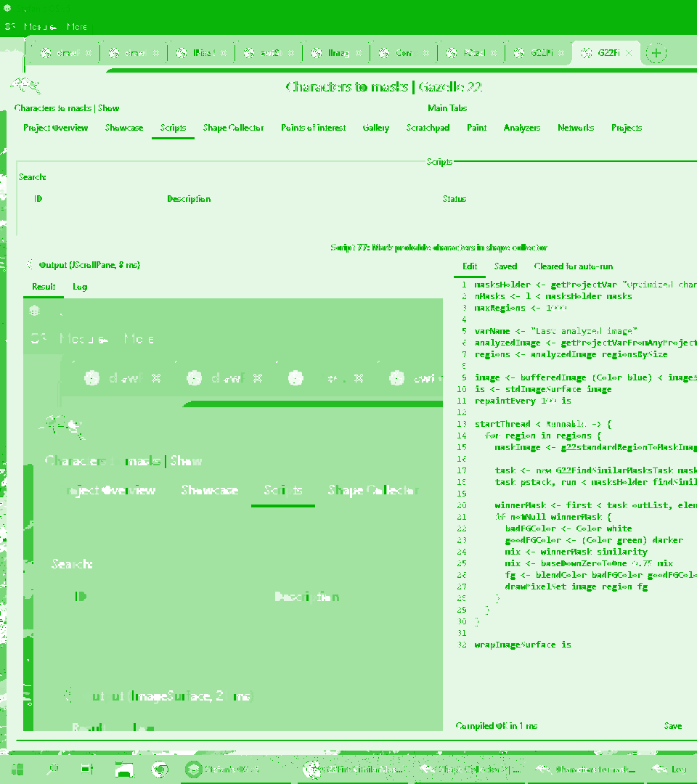This screenshot has height=784, width=697.
Task: Open File Explorer from the taskbar
Action: tap(124, 769)
